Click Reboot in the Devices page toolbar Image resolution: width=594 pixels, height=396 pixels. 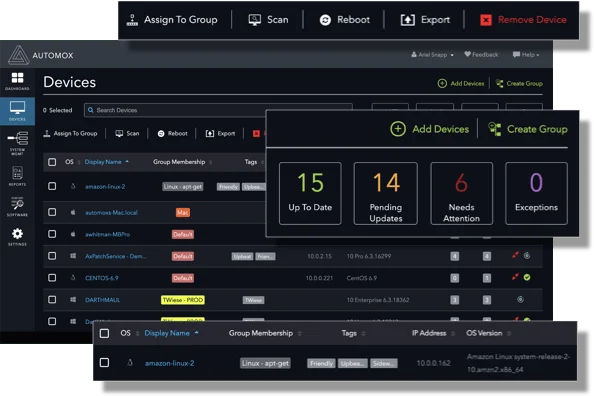(x=172, y=133)
